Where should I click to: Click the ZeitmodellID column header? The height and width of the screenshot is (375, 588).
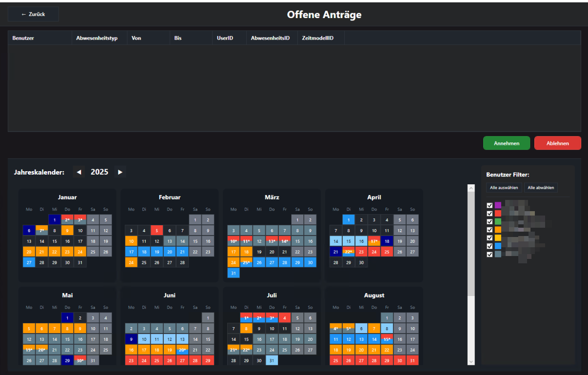(317, 38)
